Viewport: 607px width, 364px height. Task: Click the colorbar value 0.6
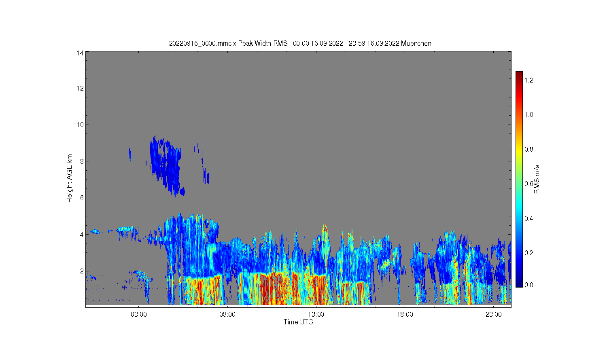(x=529, y=184)
